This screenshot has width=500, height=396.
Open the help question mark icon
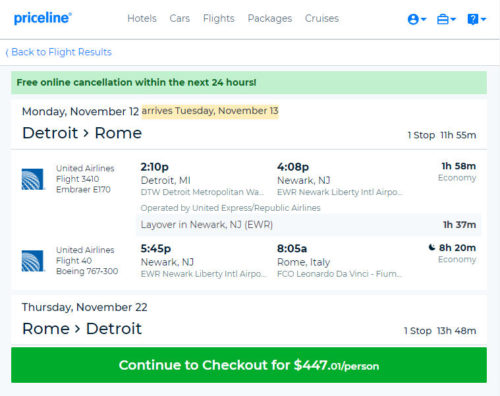473,19
